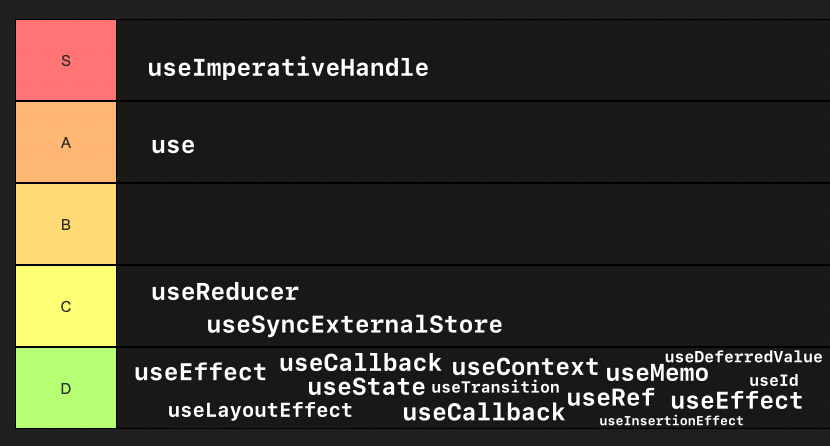Click the empty B tier row

(472, 224)
